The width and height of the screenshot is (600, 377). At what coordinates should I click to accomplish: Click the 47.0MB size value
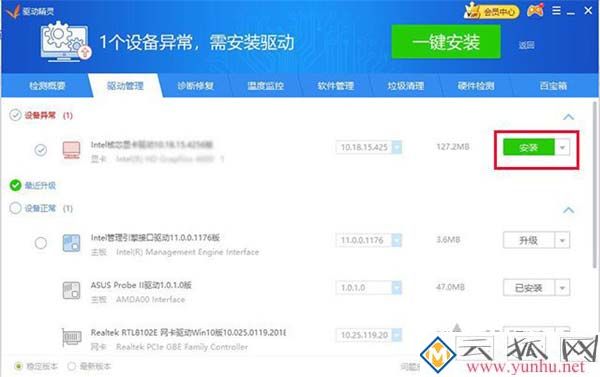point(450,287)
